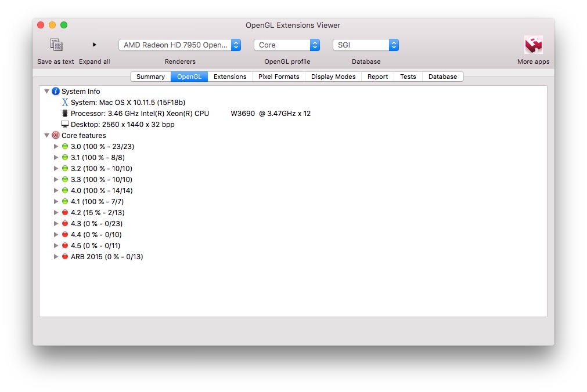This screenshot has width=587, height=392.
Task: Click green status dot for 4.1
Action: pyautogui.click(x=65, y=202)
